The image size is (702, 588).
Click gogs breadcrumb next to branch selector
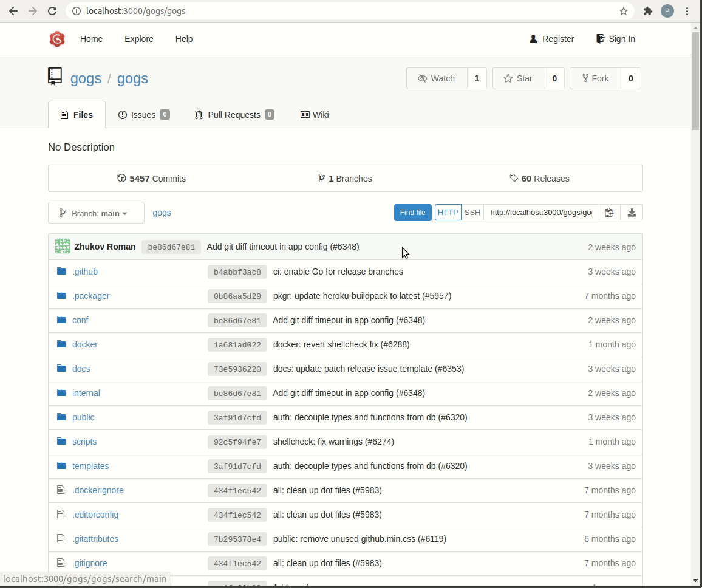click(x=162, y=213)
